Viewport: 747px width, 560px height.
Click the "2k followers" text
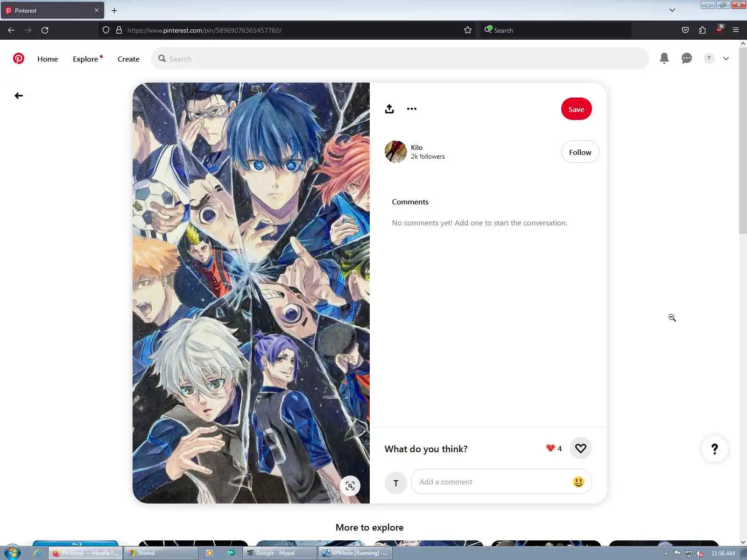pos(428,157)
